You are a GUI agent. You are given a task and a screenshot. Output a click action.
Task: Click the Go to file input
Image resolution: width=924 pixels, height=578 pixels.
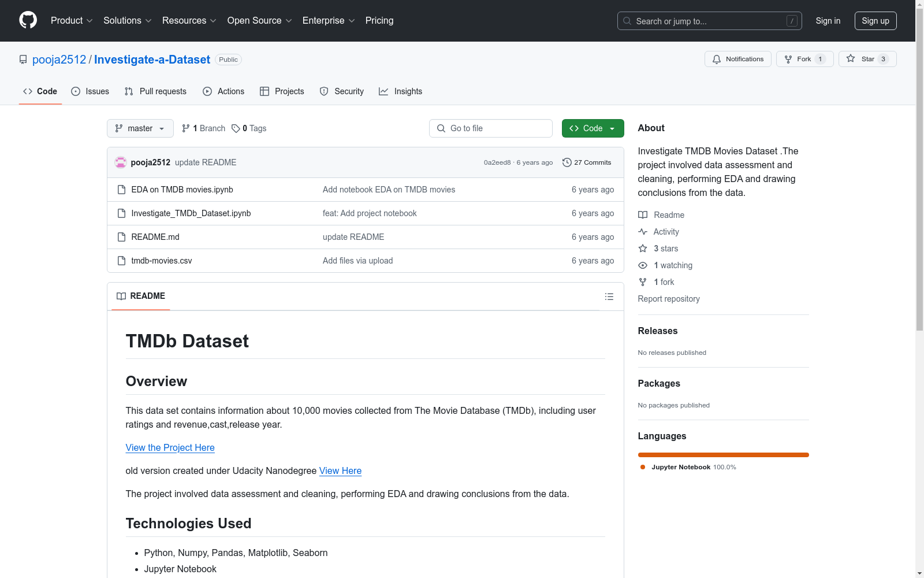(491, 128)
